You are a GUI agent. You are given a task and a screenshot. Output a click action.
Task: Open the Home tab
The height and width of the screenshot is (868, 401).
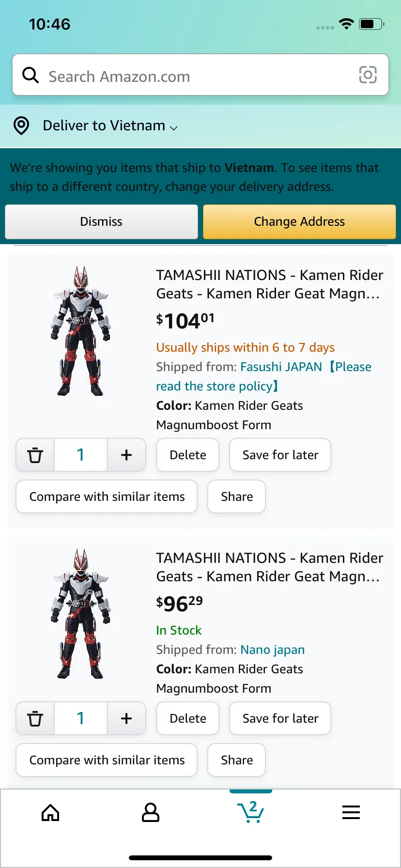pyautogui.click(x=50, y=813)
